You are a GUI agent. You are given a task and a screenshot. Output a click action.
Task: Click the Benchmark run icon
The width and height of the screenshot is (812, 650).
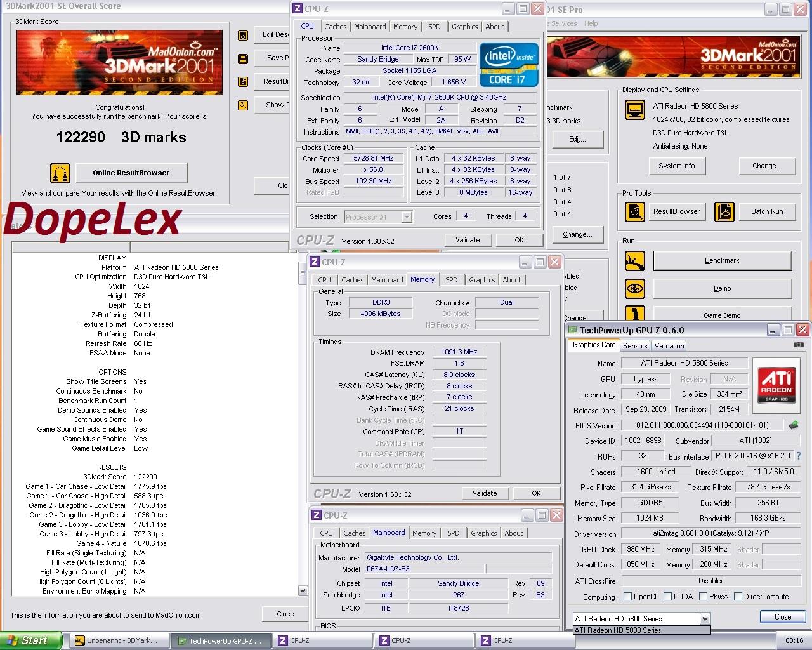[635, 261]
